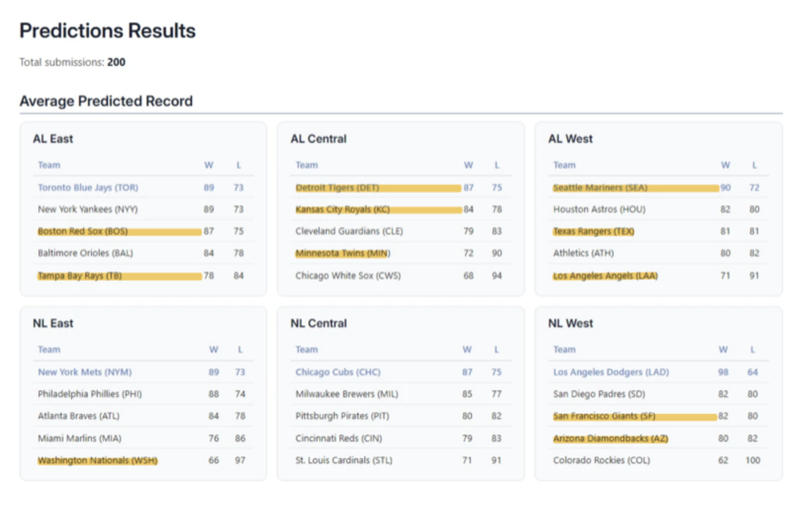Click the AL Central division header
The width and height of the screenshot is (812, 505).
pos(318,138)
